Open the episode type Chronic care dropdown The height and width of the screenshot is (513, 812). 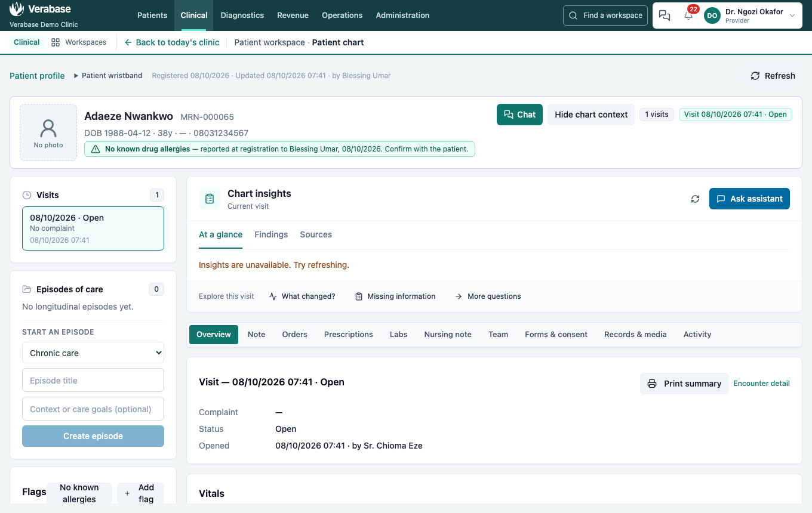(x=93, y=353)
